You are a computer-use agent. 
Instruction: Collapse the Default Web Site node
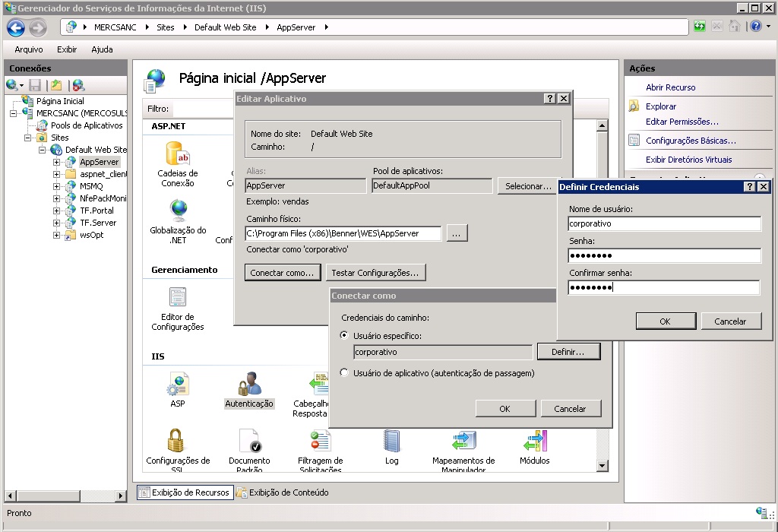(43, 150)
